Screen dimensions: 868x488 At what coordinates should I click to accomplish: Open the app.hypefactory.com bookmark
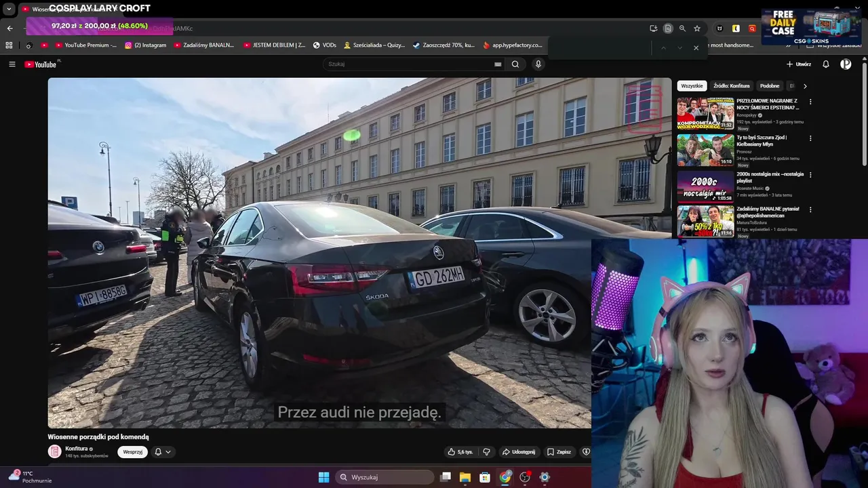coord(513,45)
